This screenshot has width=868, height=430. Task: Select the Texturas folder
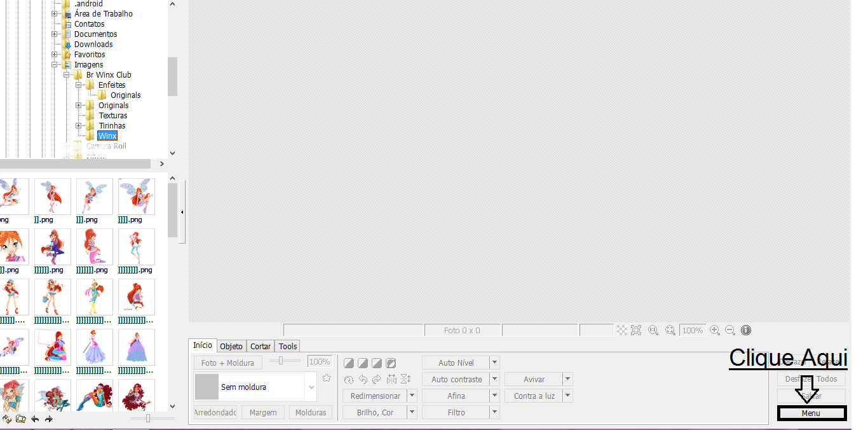(x=113, y=115)
